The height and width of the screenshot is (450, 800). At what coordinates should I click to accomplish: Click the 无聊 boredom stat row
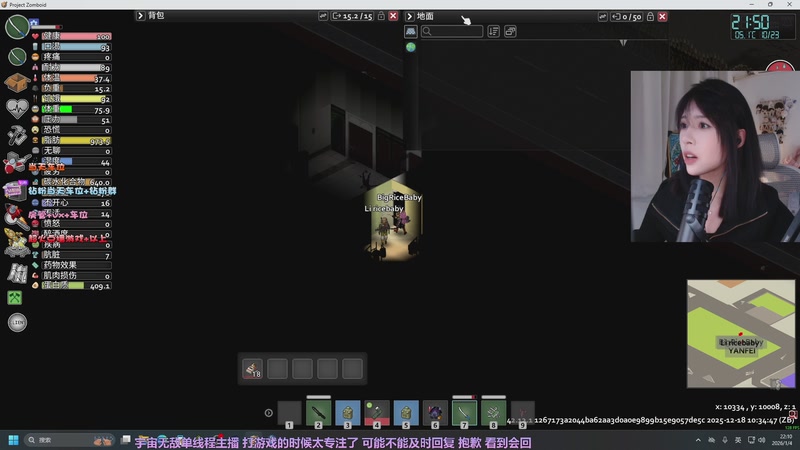click(x=76, y=151)
